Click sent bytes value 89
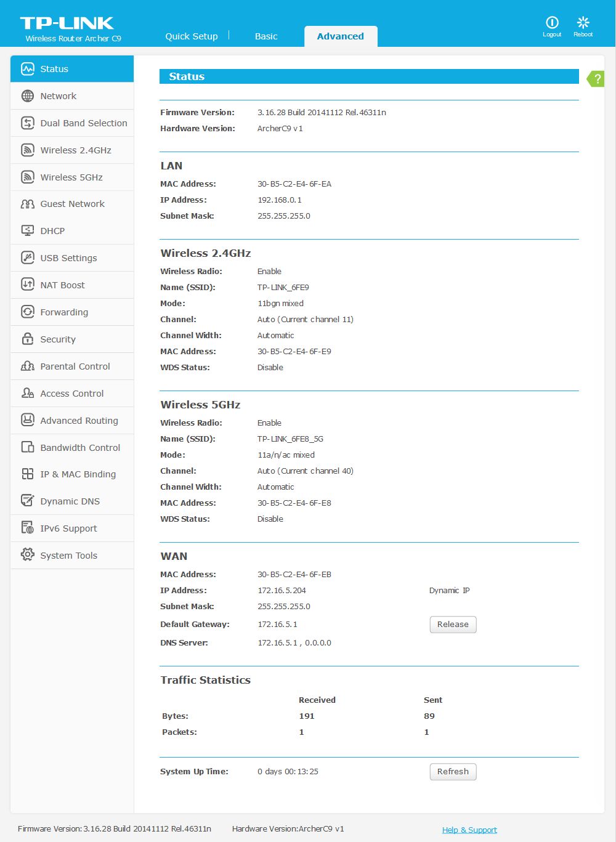This screenshot has width=616, height=842. [429, 716]
